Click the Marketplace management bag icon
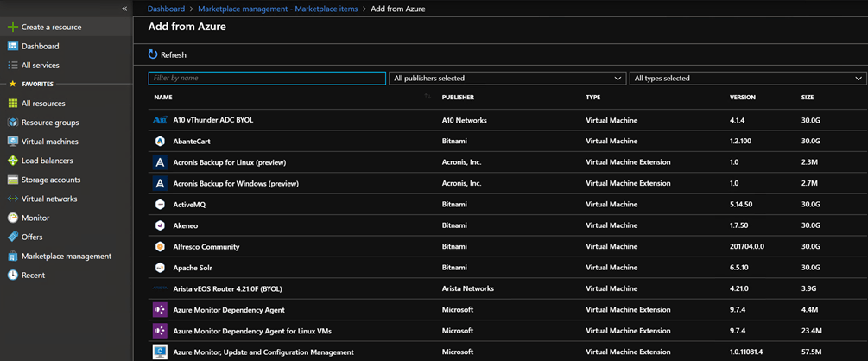The height and width of the screenshot is (361, 868). pos(13,256)
